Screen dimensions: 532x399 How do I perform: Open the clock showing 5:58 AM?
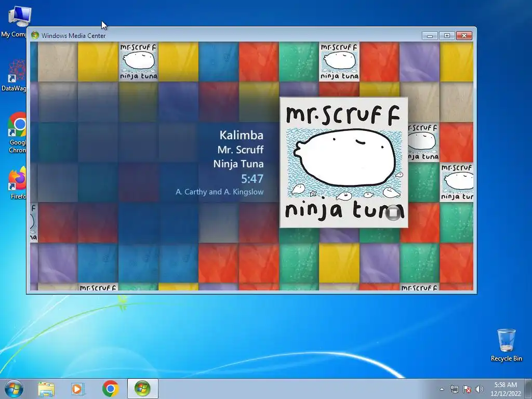click(x=506, y=389)
